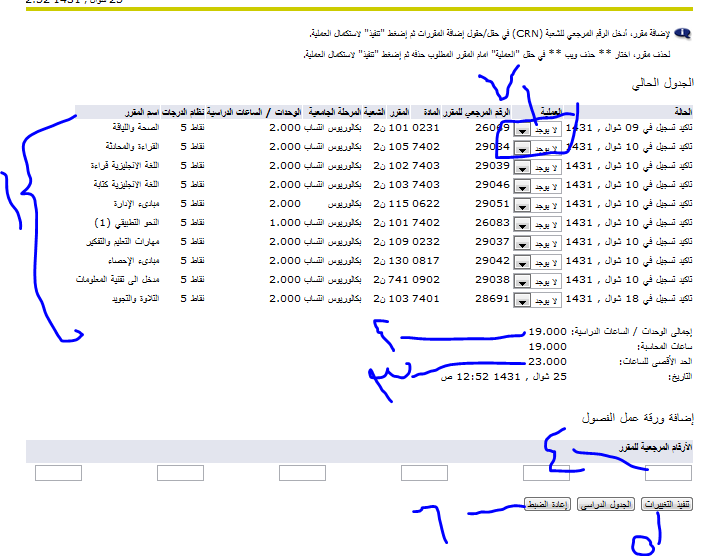The width and height of the screenshot is (705, 556).
Task: Click the rightmost CRN input field
Action: click(x=668, y=473)
